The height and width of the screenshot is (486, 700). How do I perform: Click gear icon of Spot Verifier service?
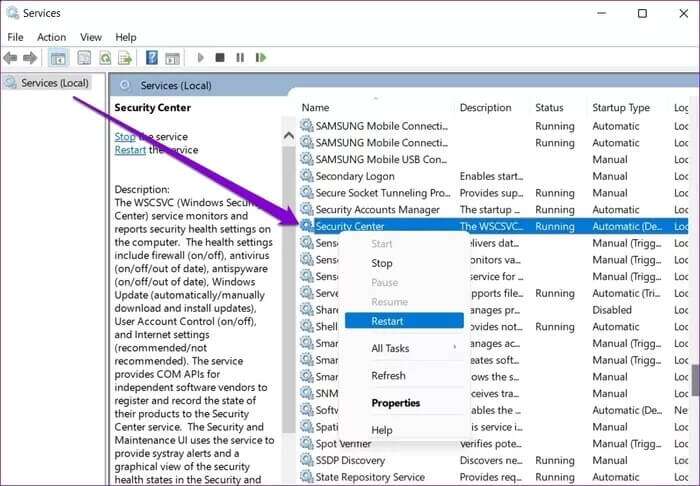[x=306, y=443]
